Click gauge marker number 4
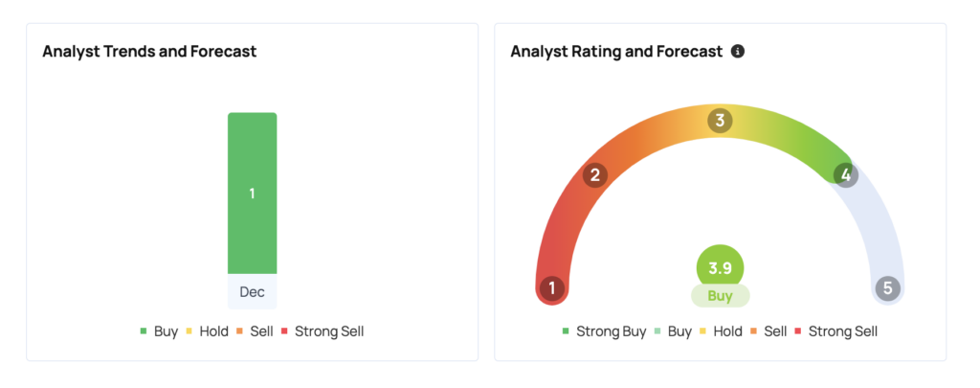The image size is (980, 388). (843, 174)
